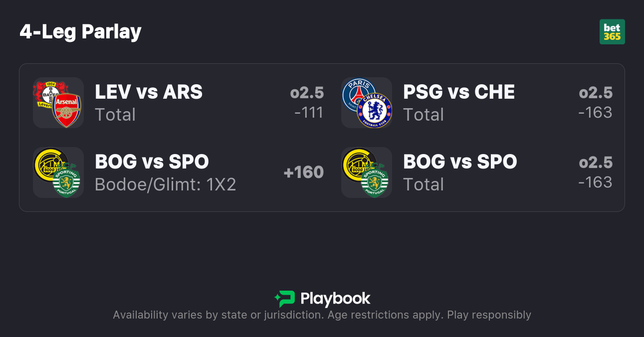Click the green Playbook logo icon
This screenshot has height=337, width=644.
coord(284,299)
